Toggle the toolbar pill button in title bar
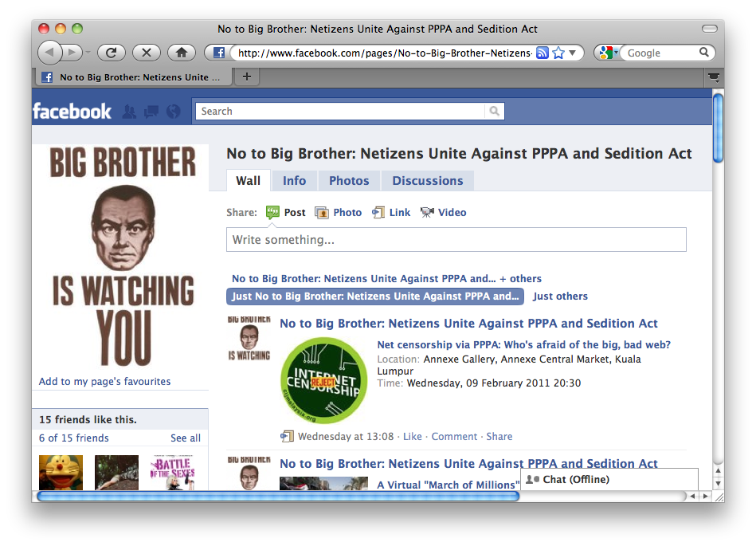The width and height of the screenshot is (756, 546). click(x=709, y=29)
